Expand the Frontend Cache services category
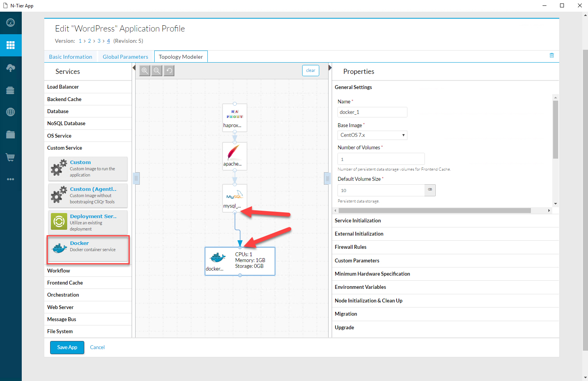Image resolution: width=588 pixels, height=381 pixels. 88,283
